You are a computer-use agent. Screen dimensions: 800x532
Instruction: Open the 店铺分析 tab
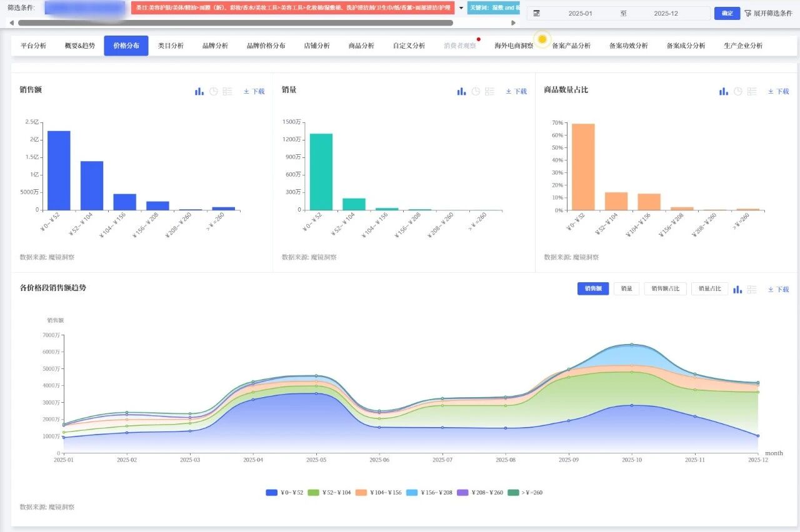317,46
